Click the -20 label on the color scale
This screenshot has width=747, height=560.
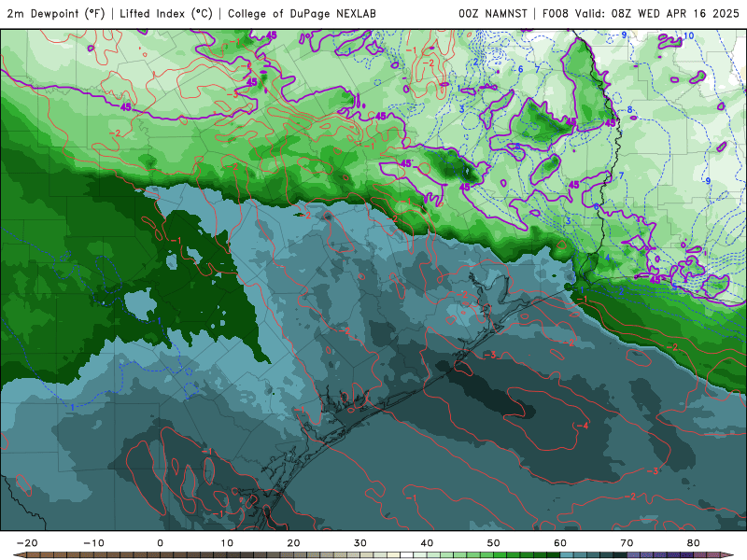[x=27, y=543]
